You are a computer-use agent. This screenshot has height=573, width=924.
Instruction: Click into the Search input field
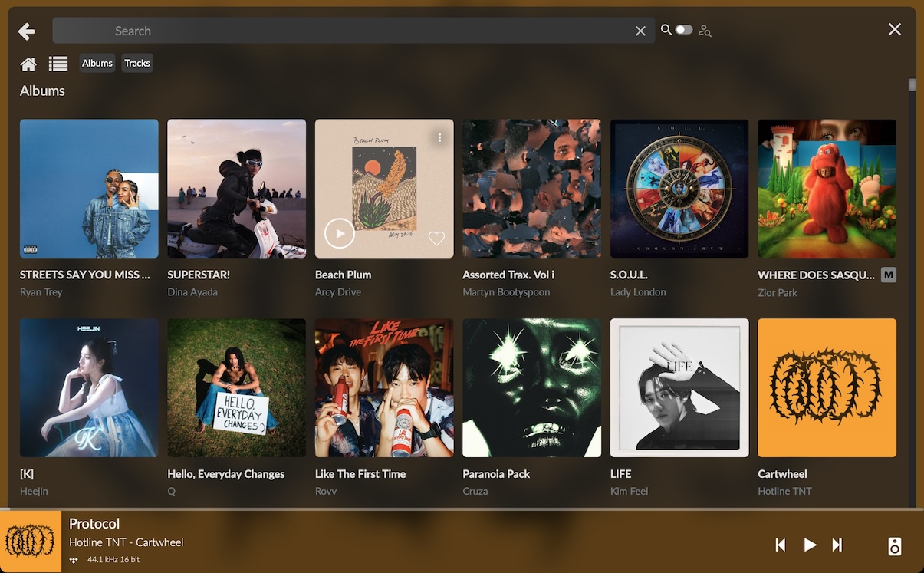[353, 31]
